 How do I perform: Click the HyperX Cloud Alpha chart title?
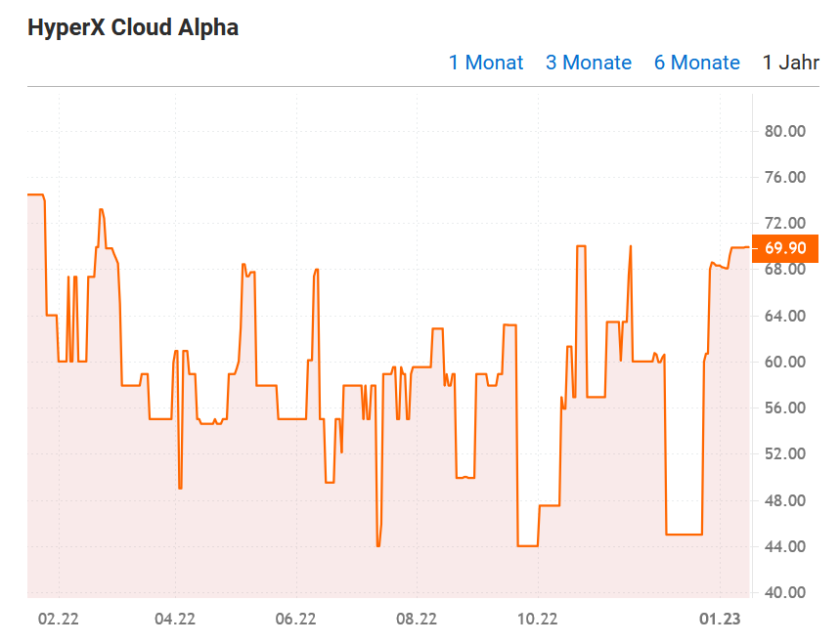(133, 27)
